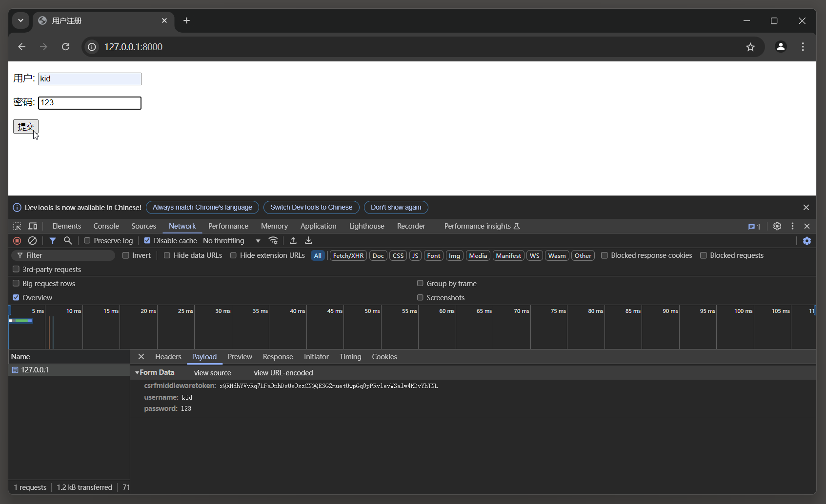Viewport: 826px width, 504px height.
Task: Enable Screenshots capture
Action: [x=420, y=297]
